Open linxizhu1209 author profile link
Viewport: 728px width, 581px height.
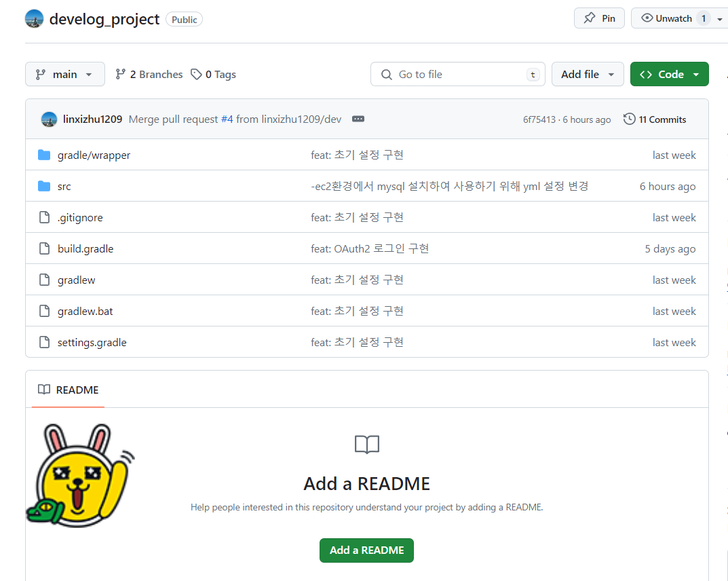tap(92, 119)
